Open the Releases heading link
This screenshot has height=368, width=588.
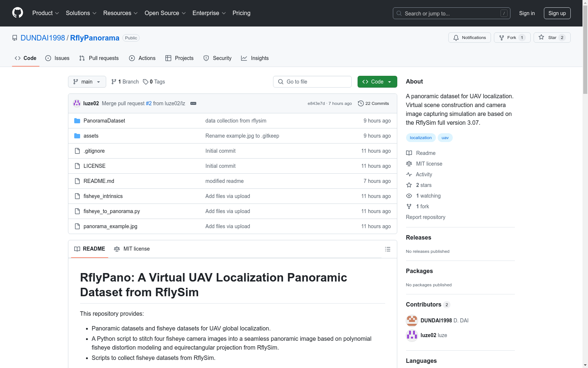point(419,237)
